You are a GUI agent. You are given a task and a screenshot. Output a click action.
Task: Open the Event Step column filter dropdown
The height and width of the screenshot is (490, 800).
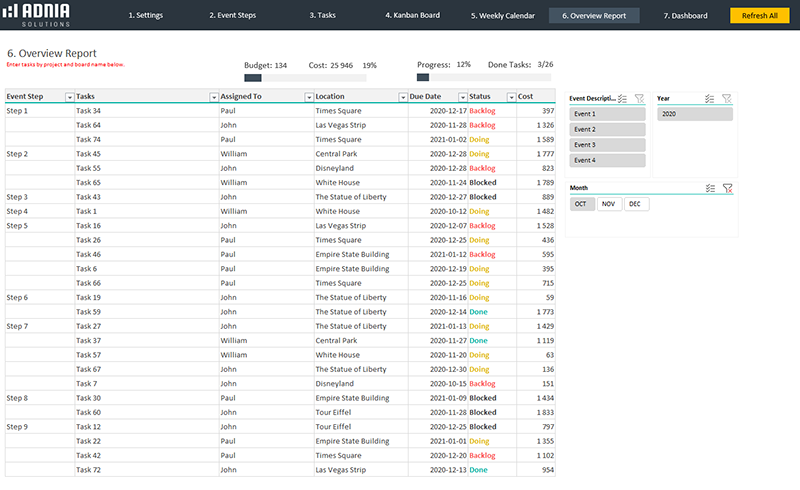(69, 97)
